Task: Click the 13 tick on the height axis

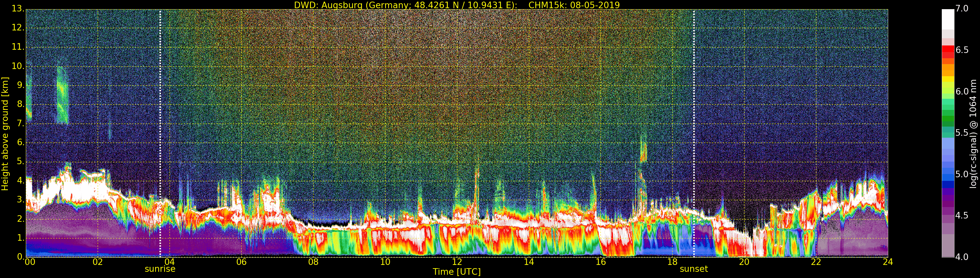Action: point(18,9)
